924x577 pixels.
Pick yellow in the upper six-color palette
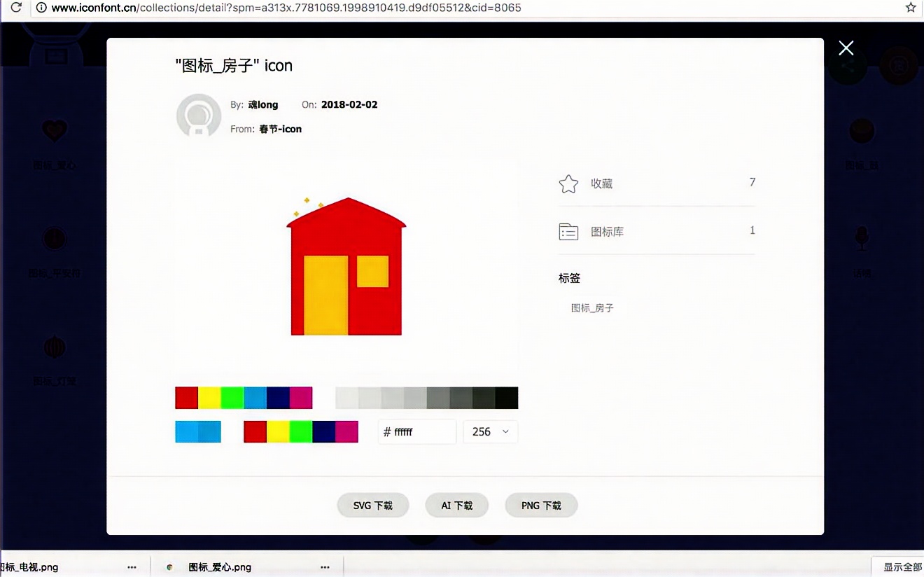coord(209,398)
